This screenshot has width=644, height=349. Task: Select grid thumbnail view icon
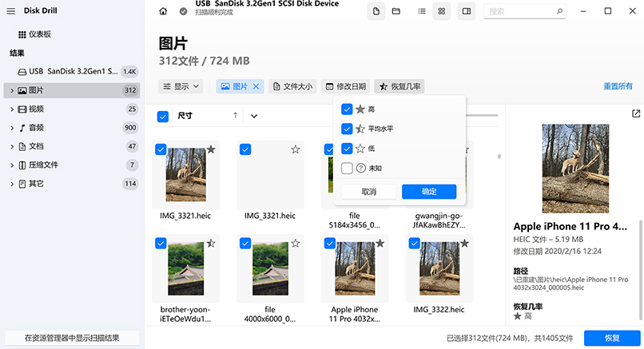(442, 11)
